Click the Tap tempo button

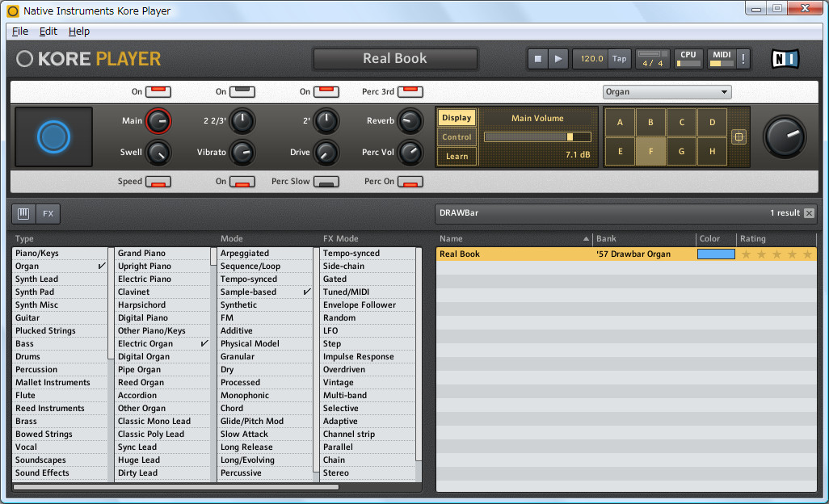tap(619, 59)
